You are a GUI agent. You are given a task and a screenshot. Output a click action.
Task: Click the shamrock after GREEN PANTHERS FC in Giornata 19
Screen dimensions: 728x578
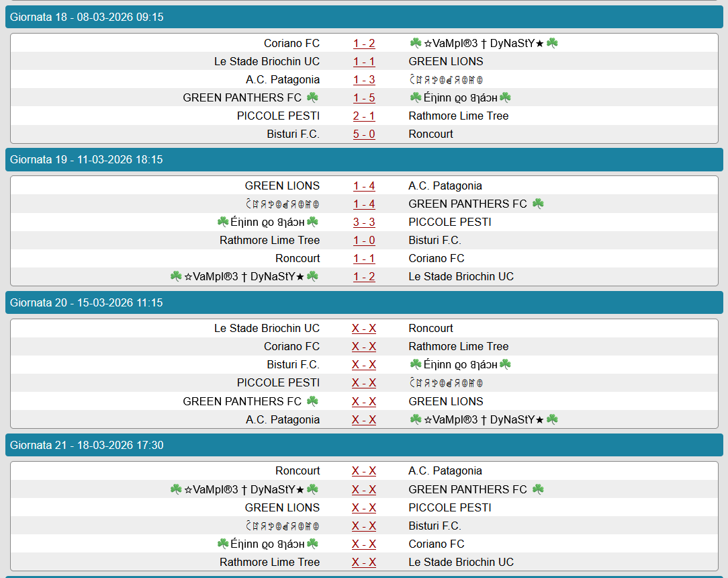pyautogui.click(x=538, y=204)
